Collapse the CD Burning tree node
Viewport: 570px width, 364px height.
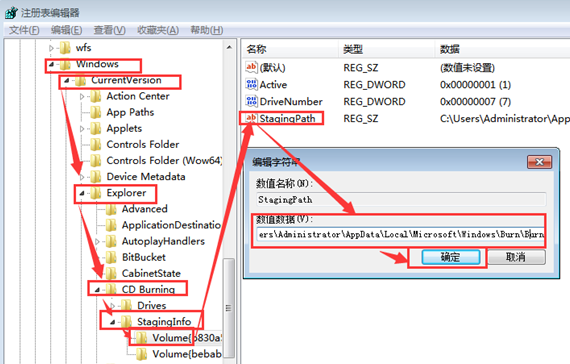coord(97,290)
